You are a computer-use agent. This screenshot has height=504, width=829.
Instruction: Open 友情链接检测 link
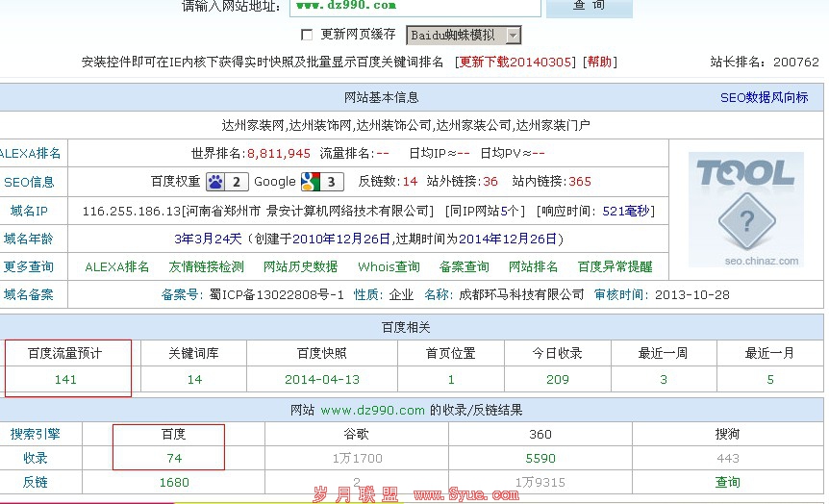(x=206, y=267)
